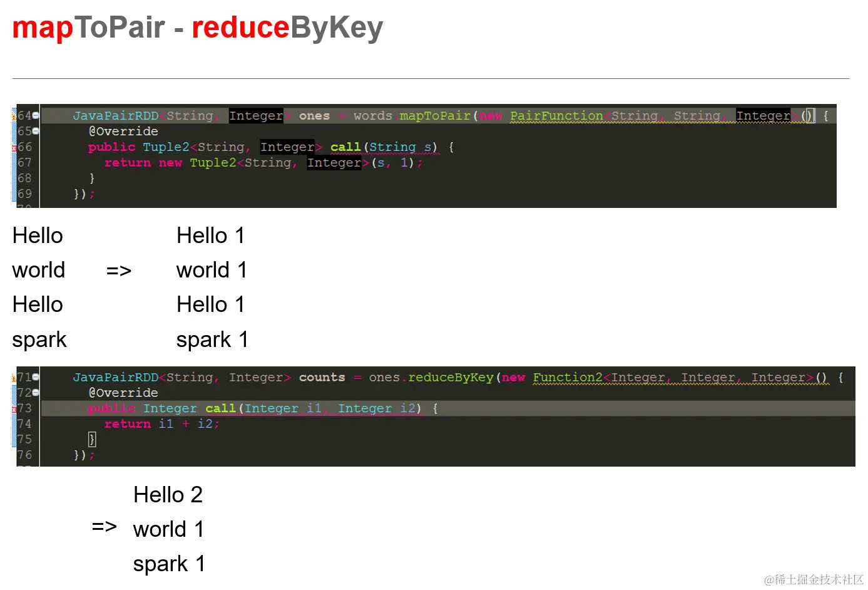The width and height of the screenshot is (868, 590).
Task: Click "Tuple2" on line 67
Action: (213, 163)
